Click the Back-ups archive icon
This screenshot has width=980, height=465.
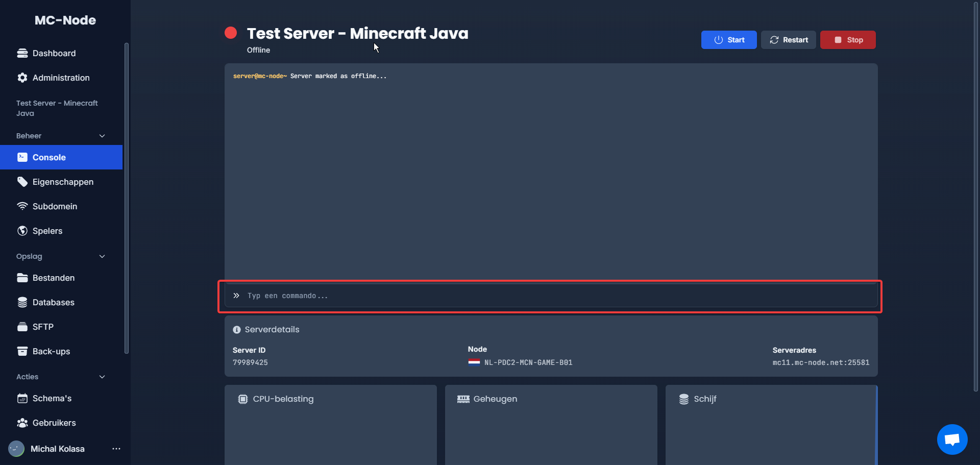coord(22,351)
